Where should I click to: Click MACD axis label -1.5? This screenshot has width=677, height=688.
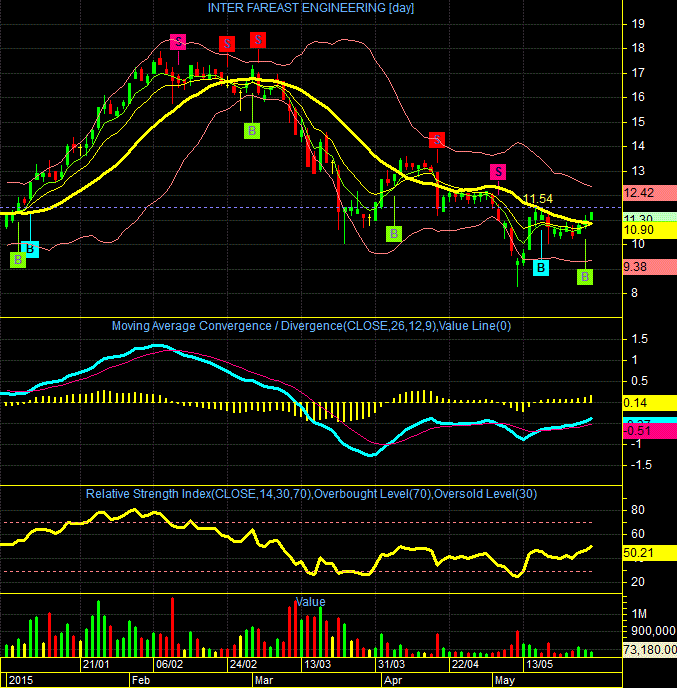(641, 465)
